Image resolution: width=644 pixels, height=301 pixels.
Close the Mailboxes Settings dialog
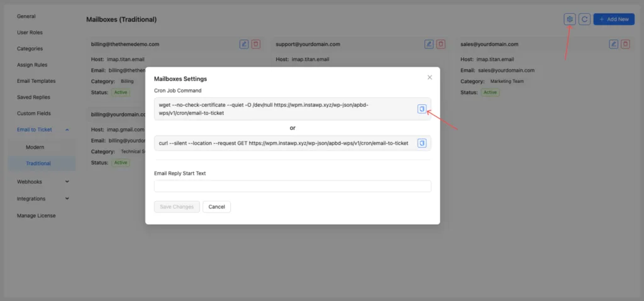click(x=430, y=77)
